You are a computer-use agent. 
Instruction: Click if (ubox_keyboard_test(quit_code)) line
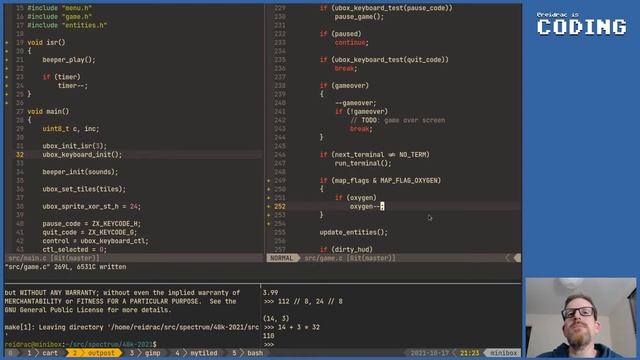(384, 60)
